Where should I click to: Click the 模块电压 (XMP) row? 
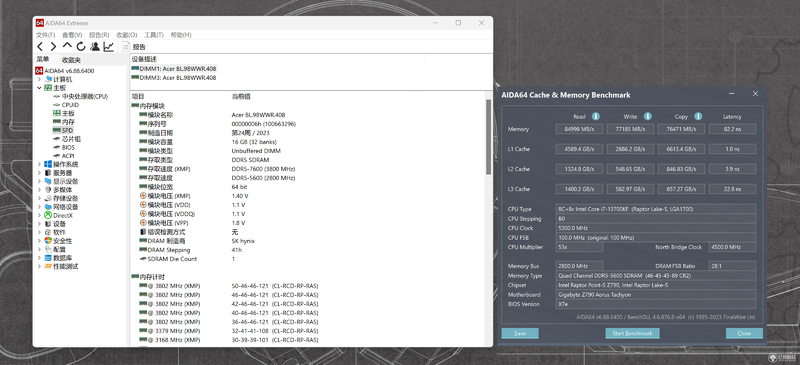click(x=306, y=196)
